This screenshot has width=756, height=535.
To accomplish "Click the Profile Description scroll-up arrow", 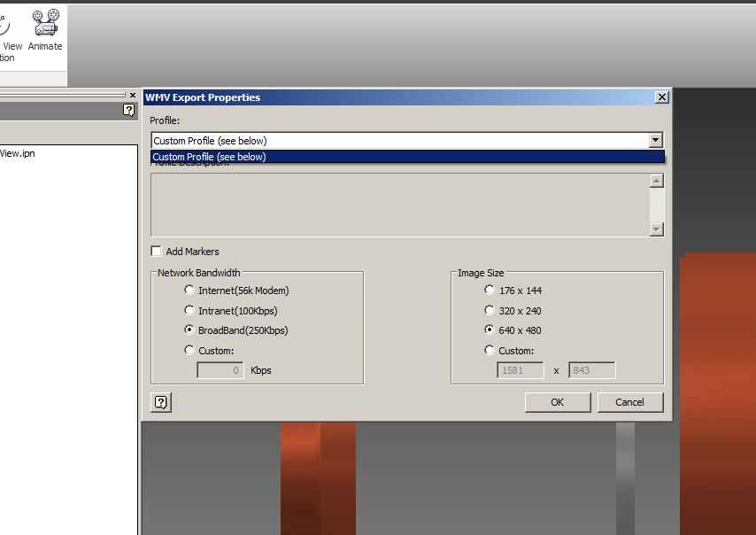I will pyautogui.click(x=656, y=179).
